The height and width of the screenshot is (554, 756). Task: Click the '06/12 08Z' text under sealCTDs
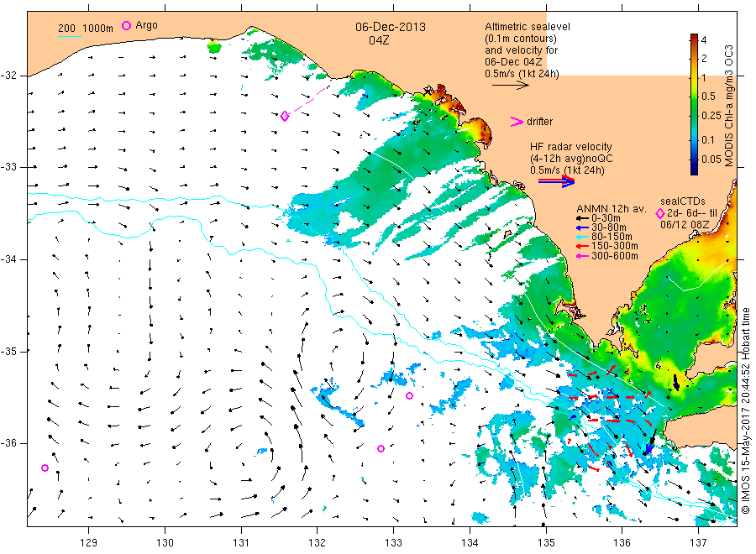click(685, 225)
